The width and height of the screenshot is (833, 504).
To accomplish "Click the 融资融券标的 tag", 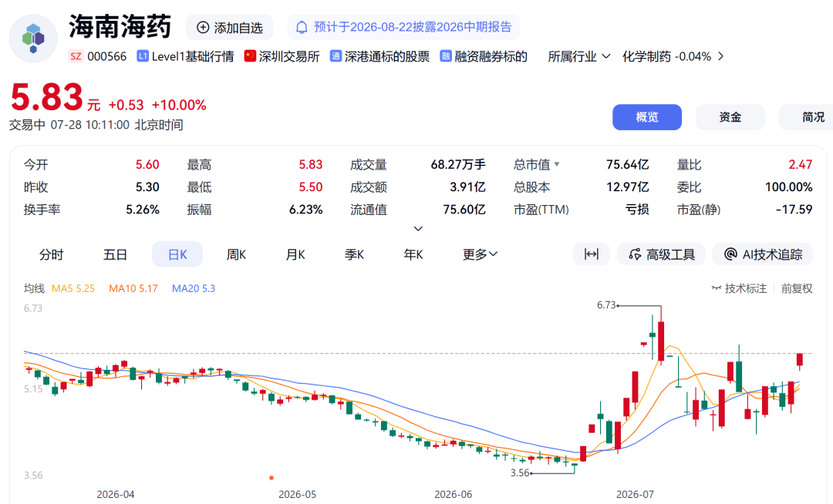I will coord(484,57).
